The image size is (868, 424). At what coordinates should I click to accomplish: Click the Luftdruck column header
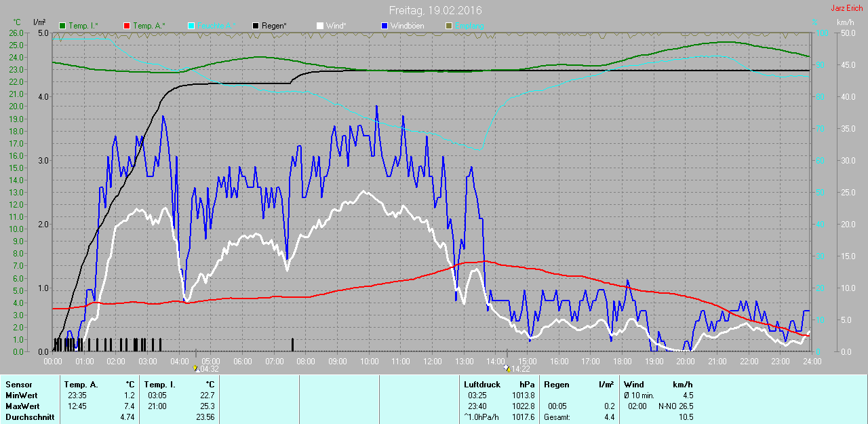(480, 385)
